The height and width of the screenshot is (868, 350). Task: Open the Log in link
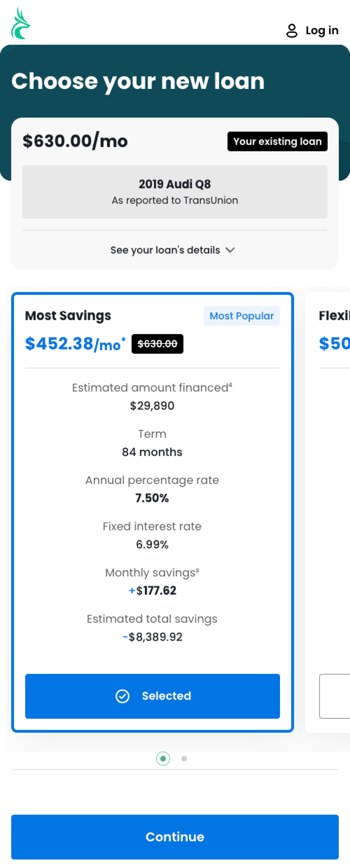[322, 31]
